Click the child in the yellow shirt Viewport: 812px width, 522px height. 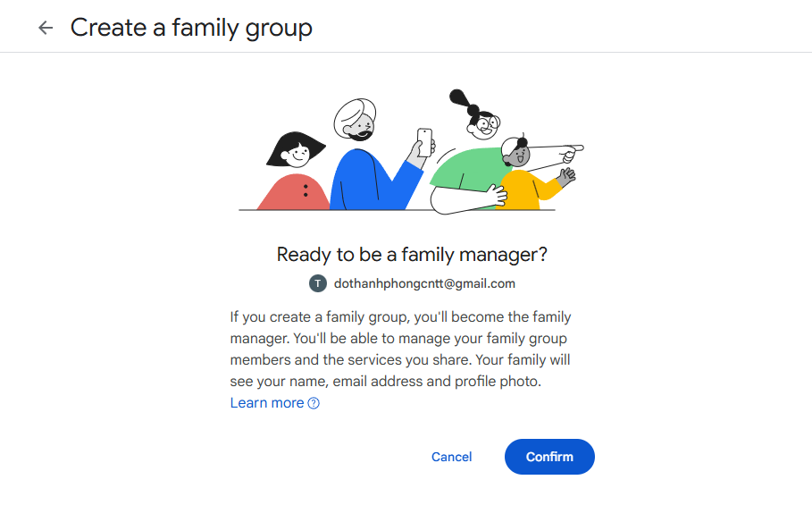pyautogui.click(x=528, y=179)
